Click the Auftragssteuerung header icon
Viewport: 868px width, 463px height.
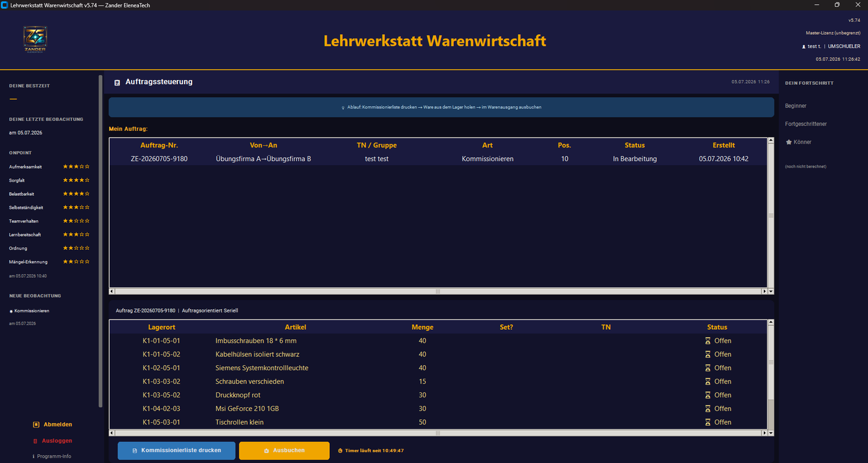click(117, 82)
